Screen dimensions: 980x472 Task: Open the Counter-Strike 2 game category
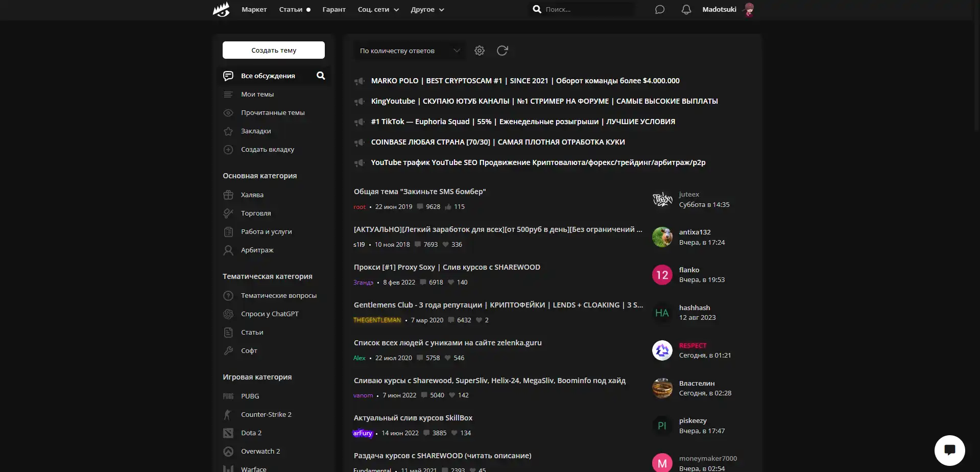(266, 415)
